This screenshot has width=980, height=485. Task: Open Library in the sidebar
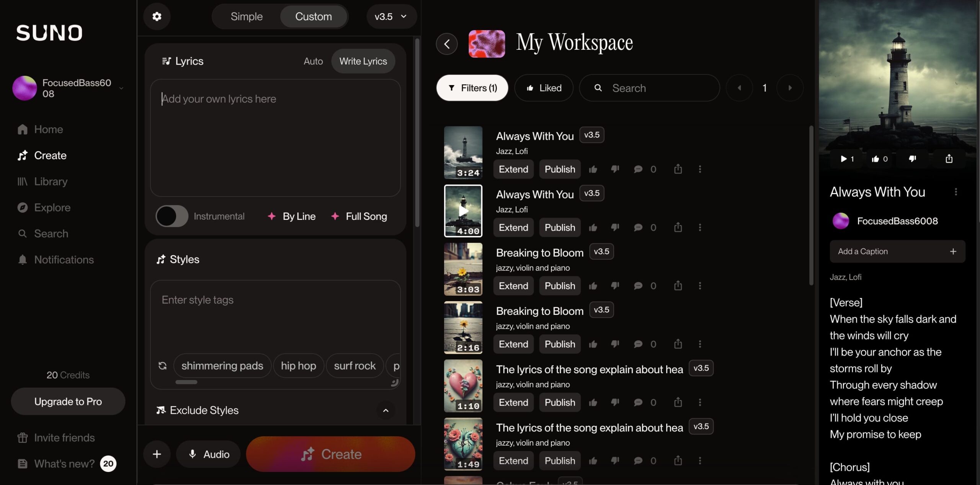click(51, 182)
